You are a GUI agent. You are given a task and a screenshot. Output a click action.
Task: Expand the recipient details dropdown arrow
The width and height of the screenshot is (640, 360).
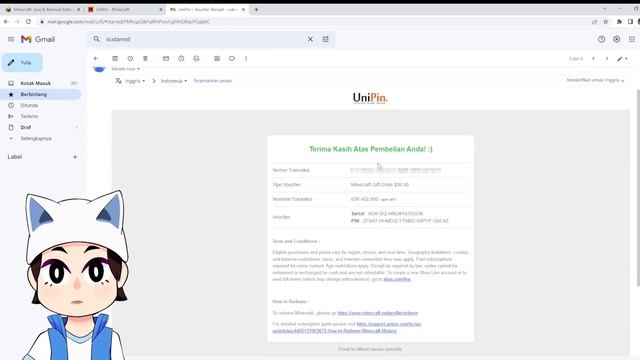pos(138,69)
